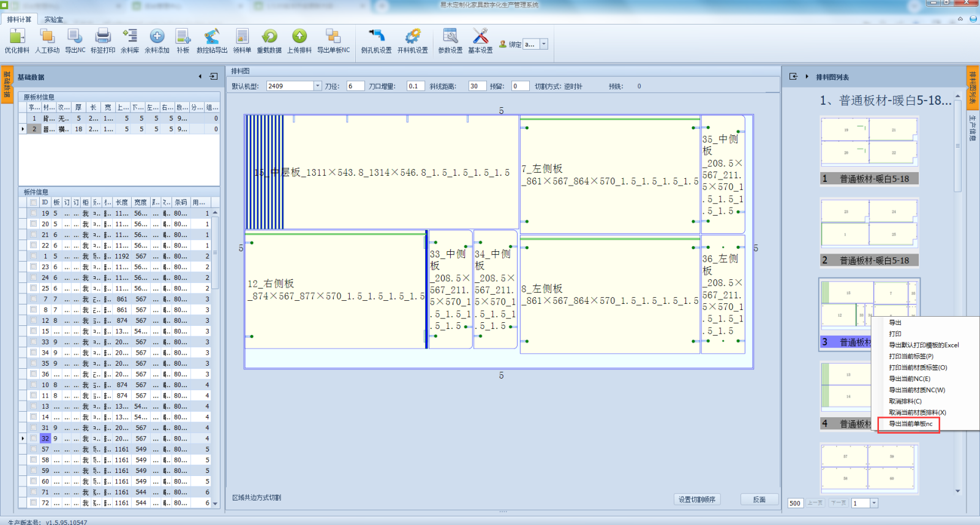Expand the 绑定 account dropdown
Image resolution: width=980 pixels, height=525 pixels.
point(543,44)
